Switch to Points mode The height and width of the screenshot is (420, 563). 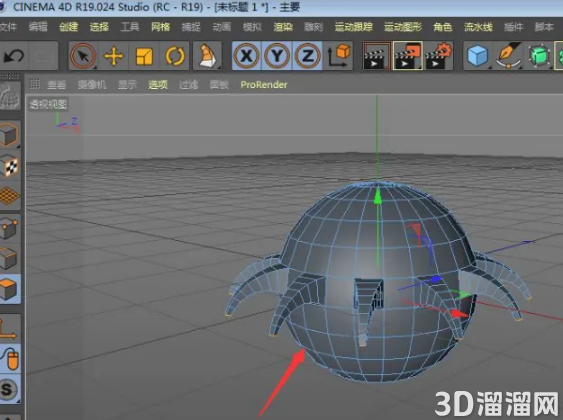(10, 228)
